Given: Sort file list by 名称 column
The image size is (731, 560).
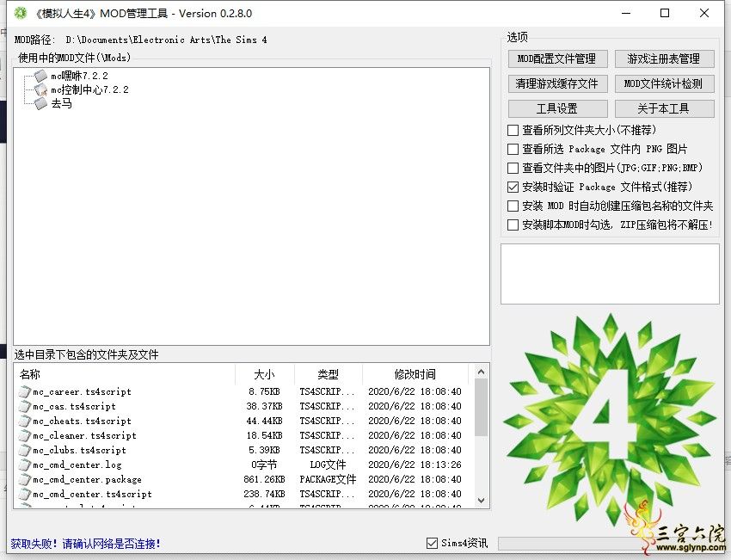Looking at the screenshot, I should (x=125, y=374).
